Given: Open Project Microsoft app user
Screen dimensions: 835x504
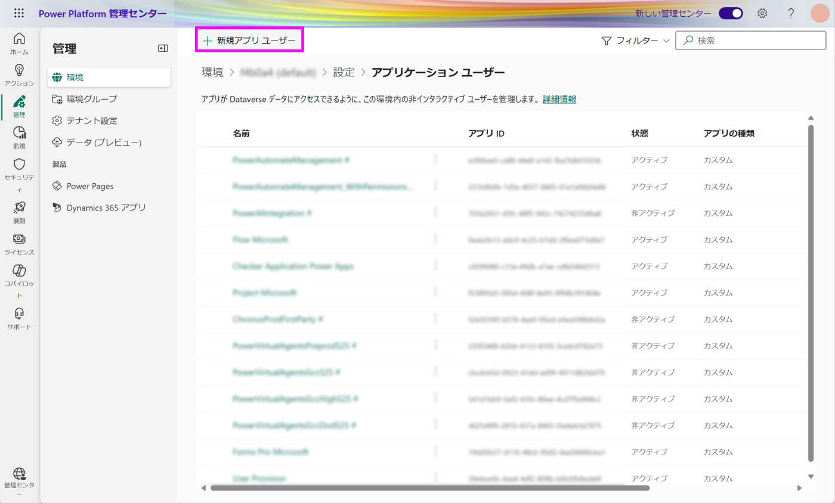Looking at the screenshot, I should 264,292.
